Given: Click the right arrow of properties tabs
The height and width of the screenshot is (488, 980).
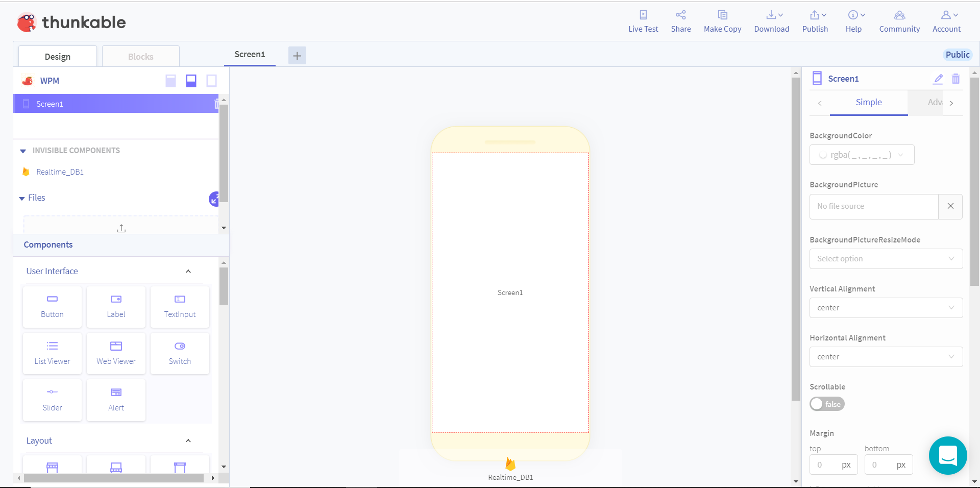Looking at the screenshot, I should [x=951, y=103].
